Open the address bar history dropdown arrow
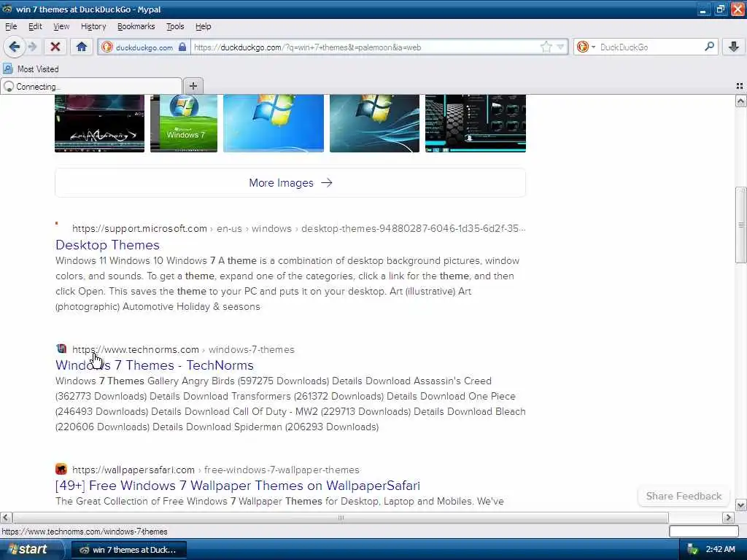Screen dimensions: 747x560 (x=560, y=47)
